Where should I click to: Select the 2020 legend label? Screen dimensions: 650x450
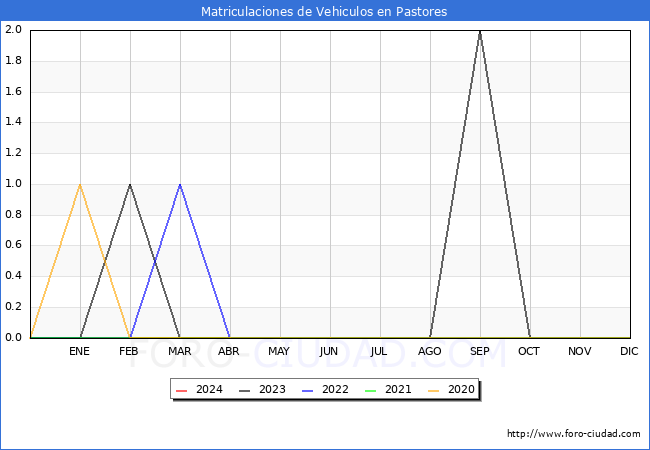[x=461, y=390]
